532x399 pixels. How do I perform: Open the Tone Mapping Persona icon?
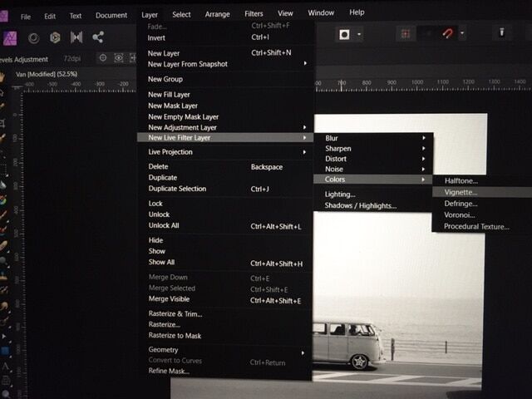76,37
